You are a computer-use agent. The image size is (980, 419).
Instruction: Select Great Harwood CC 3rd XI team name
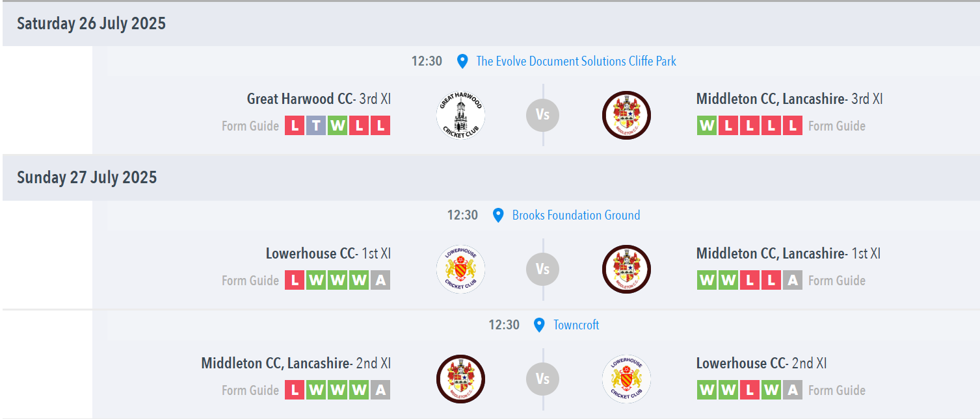click(319, 99)
